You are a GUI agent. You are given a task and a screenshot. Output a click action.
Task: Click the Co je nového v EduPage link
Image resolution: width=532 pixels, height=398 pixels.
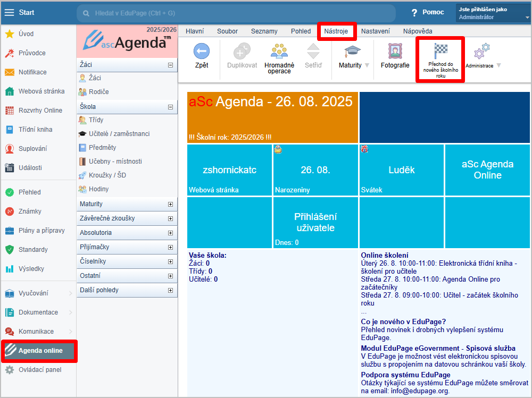403,321
